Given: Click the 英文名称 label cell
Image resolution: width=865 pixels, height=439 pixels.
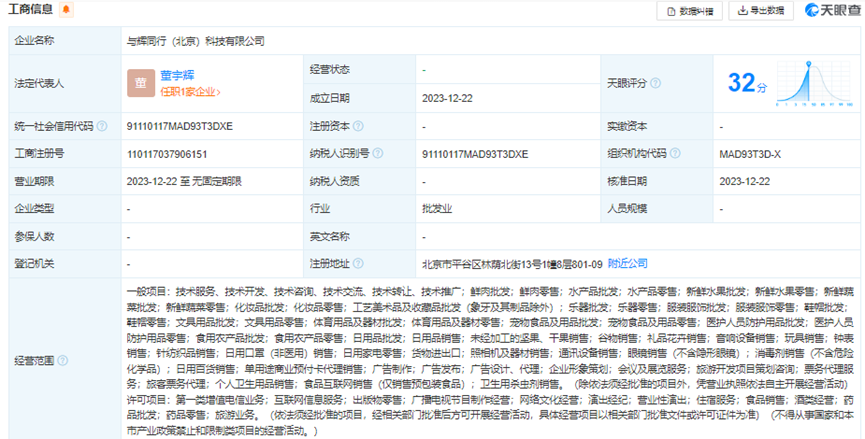Looking at the screenshot, I should [x=360, y=236].
